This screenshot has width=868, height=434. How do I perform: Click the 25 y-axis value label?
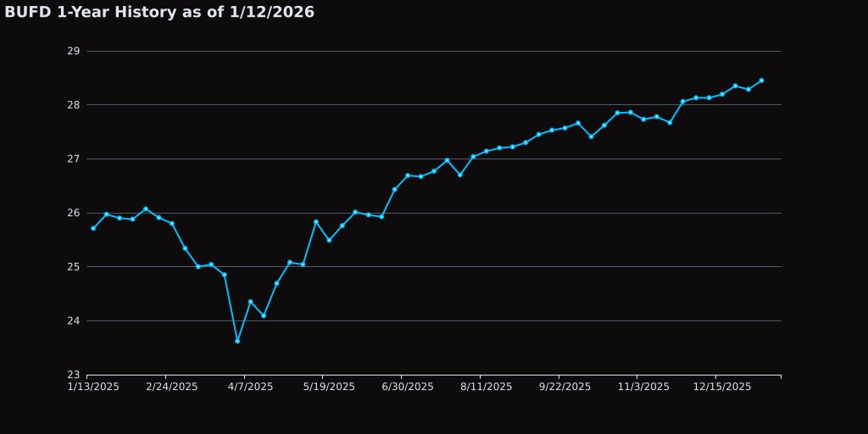point(73,267)
